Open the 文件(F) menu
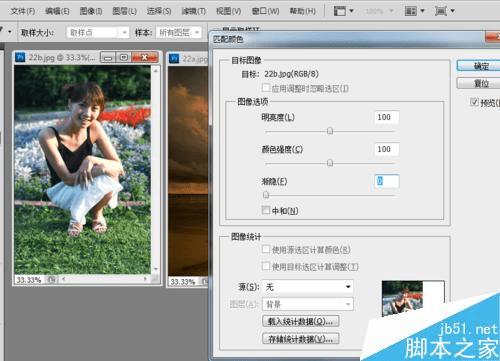The height and width of the screenshot is (361, 500). click(x=23, y=11)
